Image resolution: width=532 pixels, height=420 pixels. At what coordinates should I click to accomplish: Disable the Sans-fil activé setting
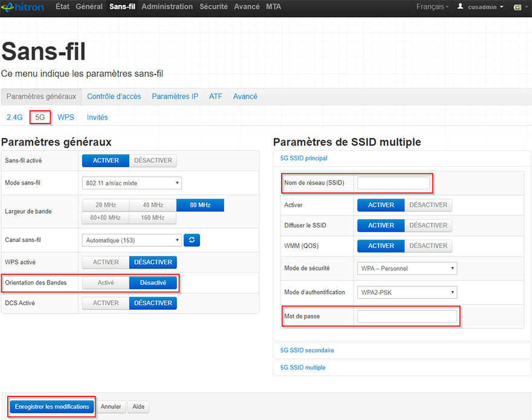click(x=153, y=160)
